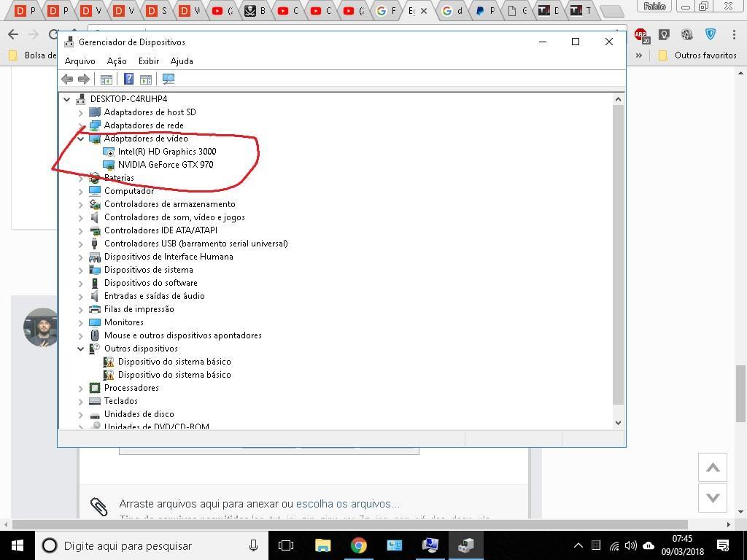
Task: Click the show action pane toolbar icon
Action: (146, 79)
